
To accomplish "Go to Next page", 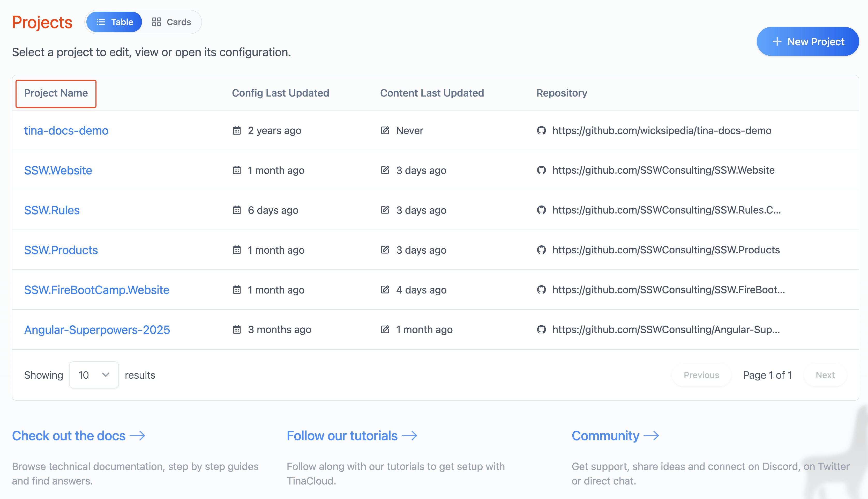I will (x=825, y=375).
